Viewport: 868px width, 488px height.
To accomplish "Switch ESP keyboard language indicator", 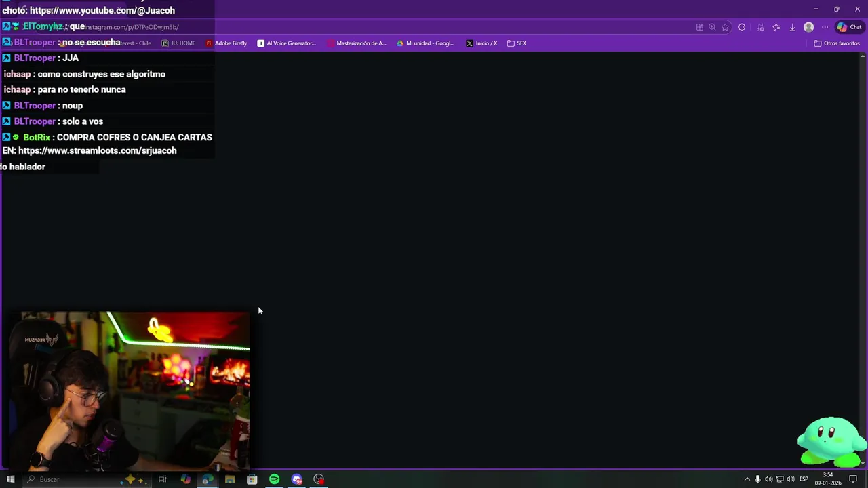I will pos(804,479).
